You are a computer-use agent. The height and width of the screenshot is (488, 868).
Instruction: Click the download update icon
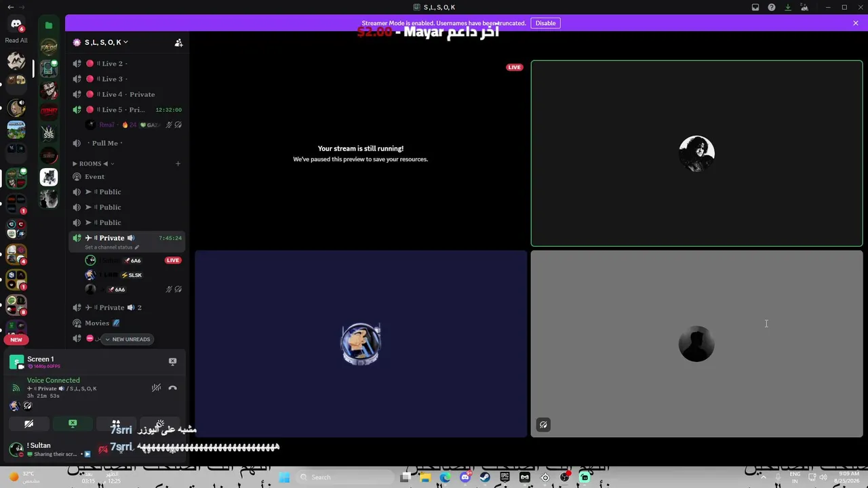pos(787,7)
